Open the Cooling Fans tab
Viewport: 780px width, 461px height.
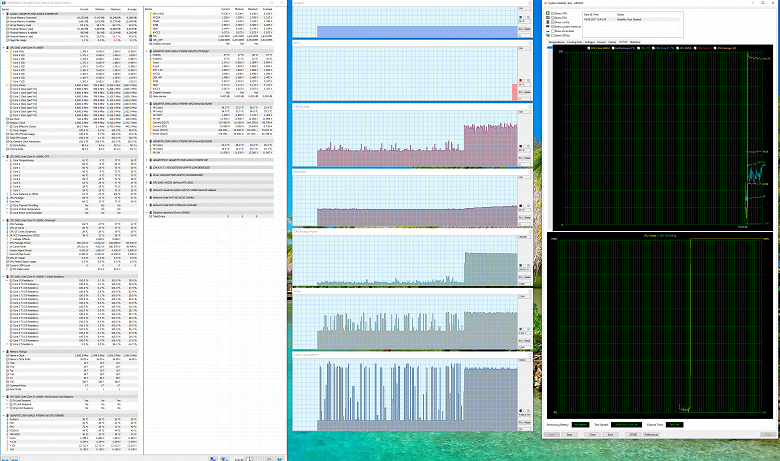coord(575,42)
